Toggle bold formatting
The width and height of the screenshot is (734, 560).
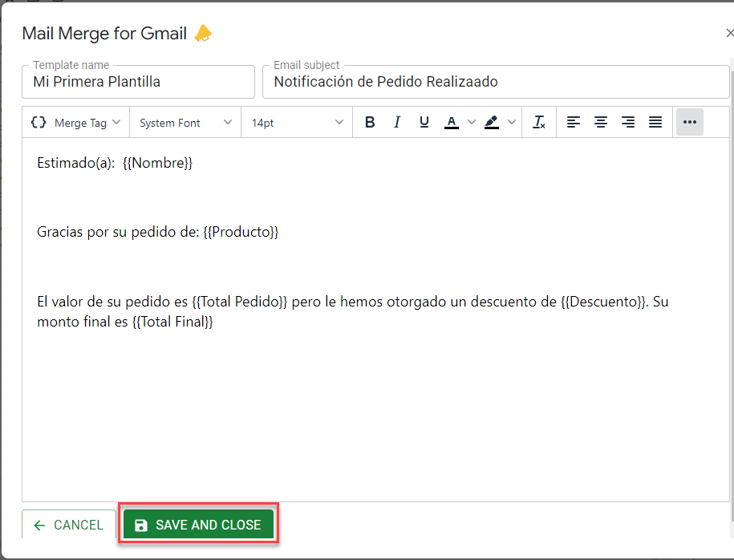point(370,122)
